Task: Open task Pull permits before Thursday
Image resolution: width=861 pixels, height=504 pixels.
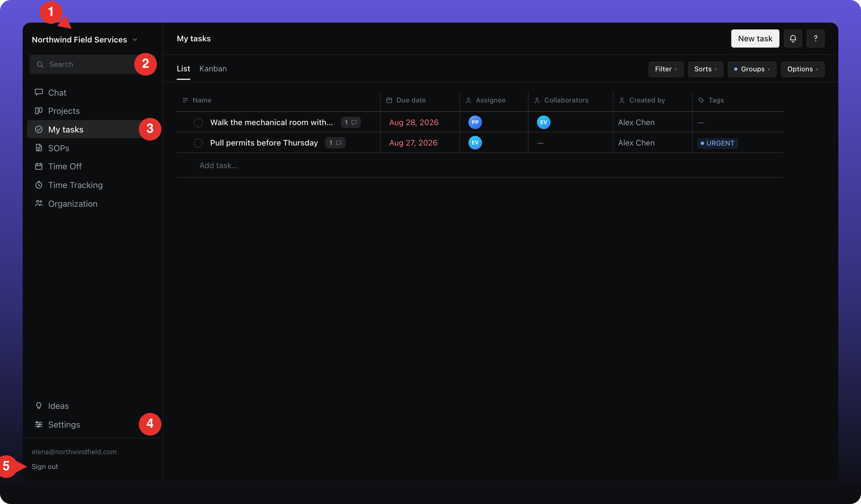Action: pos(264,143)
